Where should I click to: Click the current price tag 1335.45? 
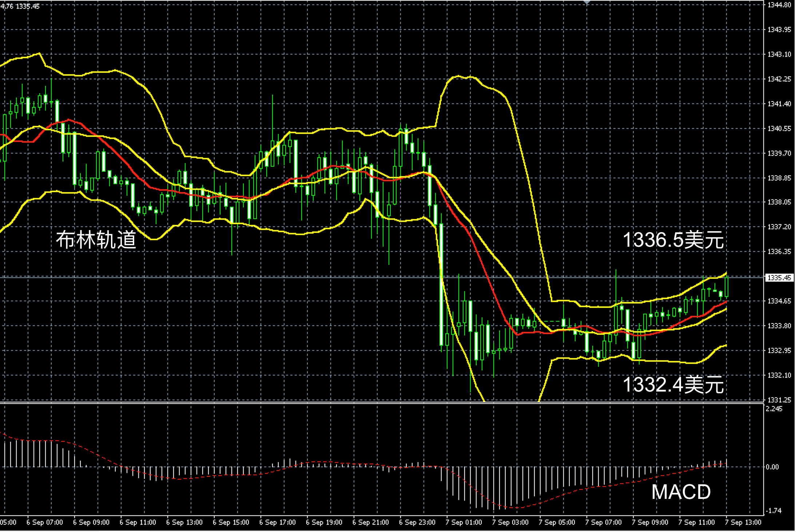pos(779,278)
